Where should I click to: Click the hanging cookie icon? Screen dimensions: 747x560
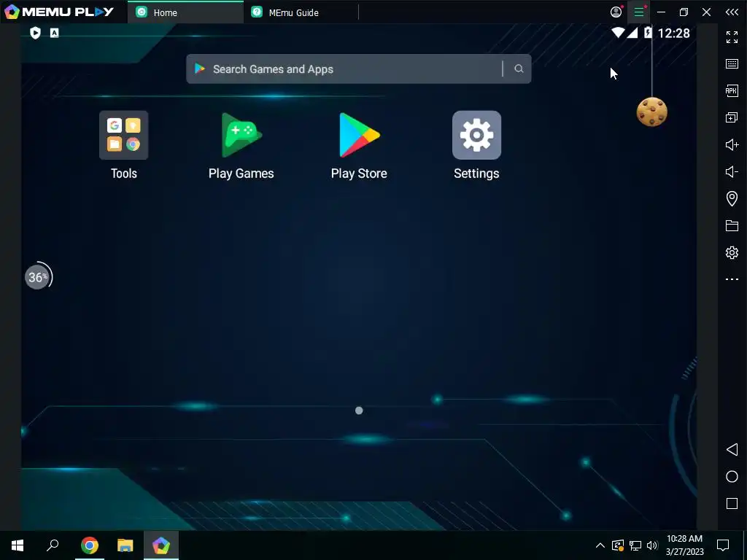click(x=651, y=112)
